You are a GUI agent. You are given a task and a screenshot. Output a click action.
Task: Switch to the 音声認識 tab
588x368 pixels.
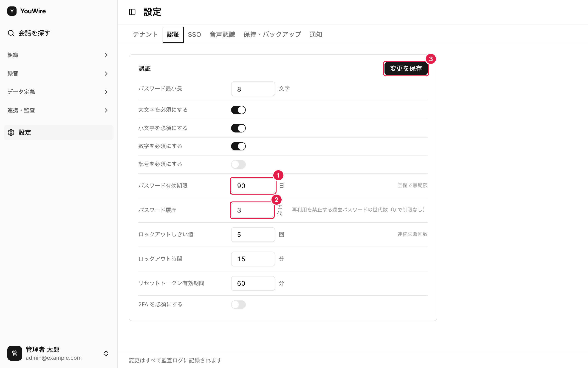(222, 34)
